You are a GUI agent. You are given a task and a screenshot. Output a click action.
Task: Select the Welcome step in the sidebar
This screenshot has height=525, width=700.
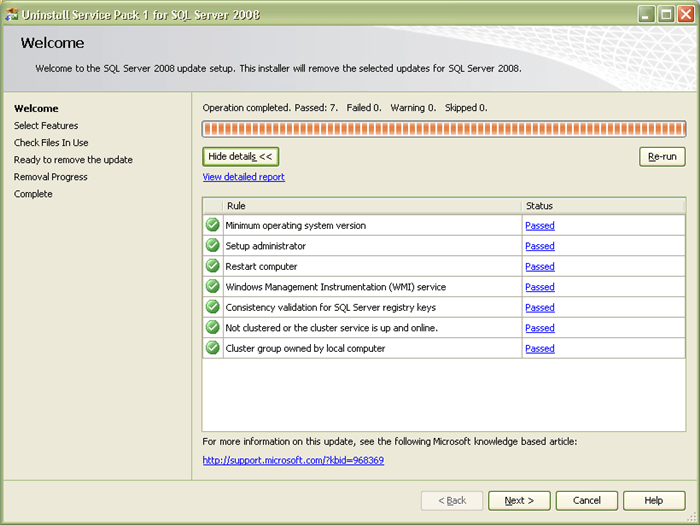(36, 108)
